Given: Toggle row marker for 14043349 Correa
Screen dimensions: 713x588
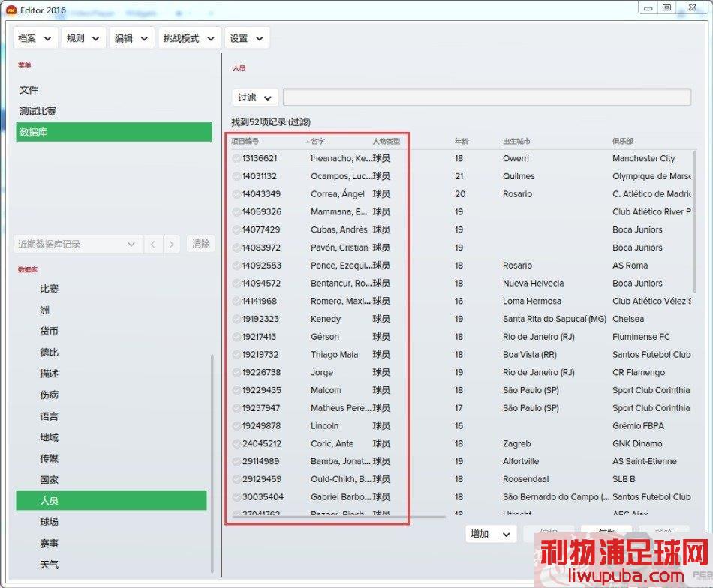Looking at the screenshot, I should 236,194.
